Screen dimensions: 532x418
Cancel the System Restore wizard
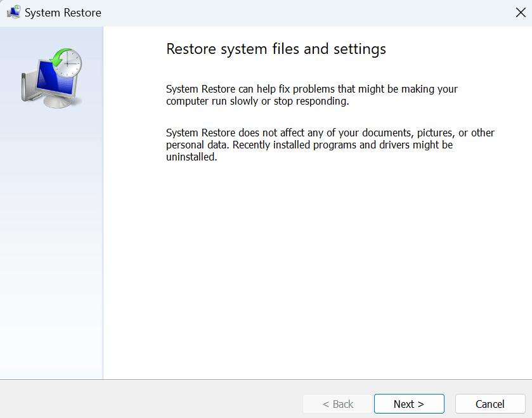tap(490, 404)
